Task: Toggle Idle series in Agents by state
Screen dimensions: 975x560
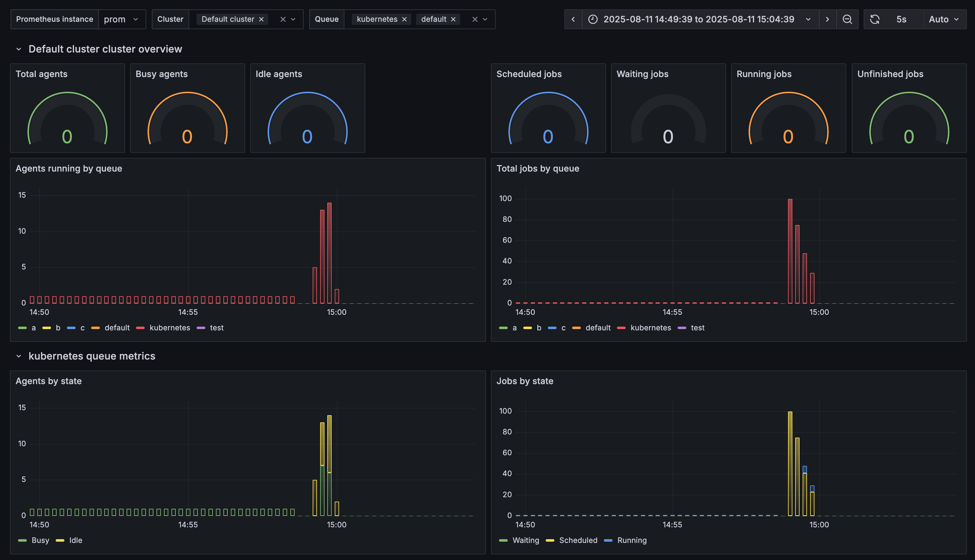Action: click(76, 540)
